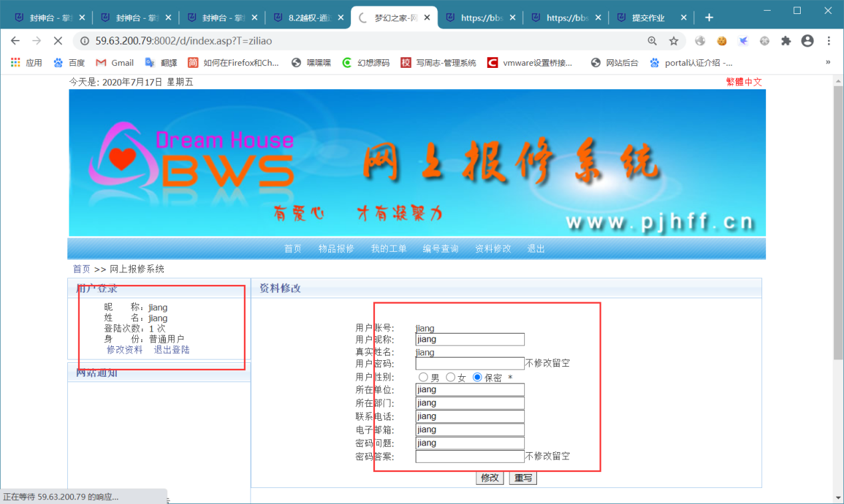Select the 女 gender radio button
Viewport: 844px width, 504px height.
[x=450, y=378]
